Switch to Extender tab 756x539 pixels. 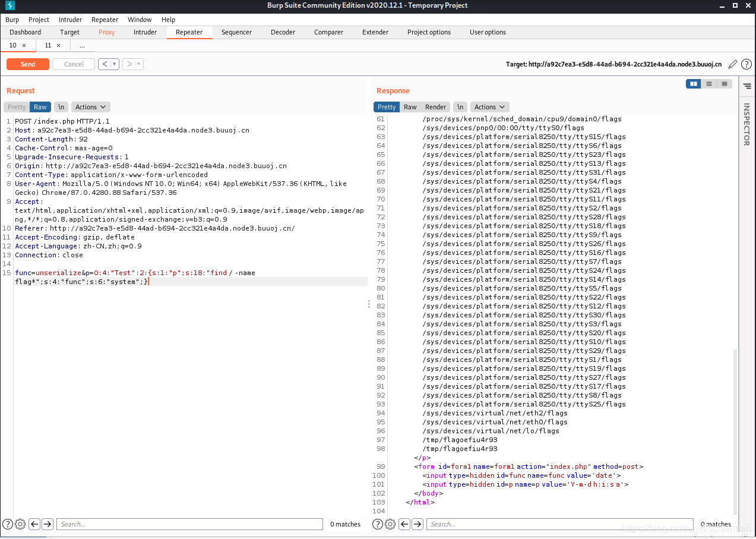point(375,32)
